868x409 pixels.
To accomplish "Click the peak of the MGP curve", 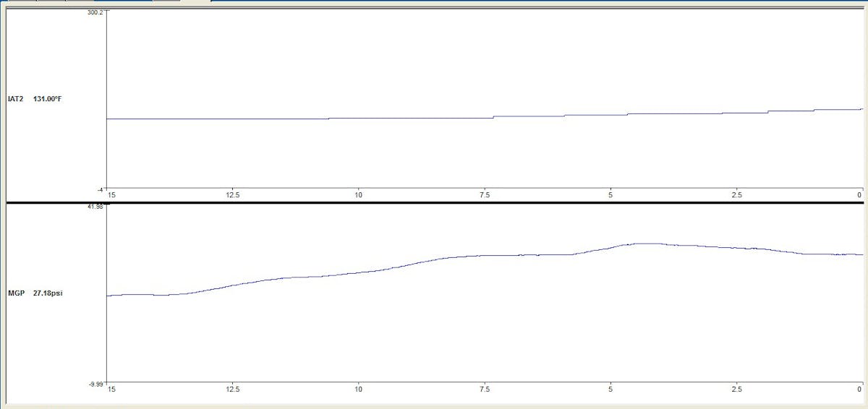I will pyautogui.click(x=640, y=244).
